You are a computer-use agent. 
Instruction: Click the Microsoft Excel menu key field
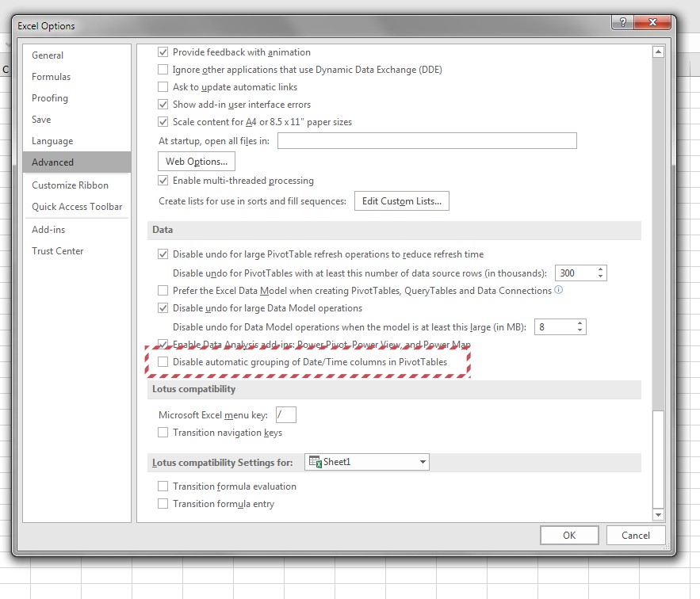coord(285,415)
